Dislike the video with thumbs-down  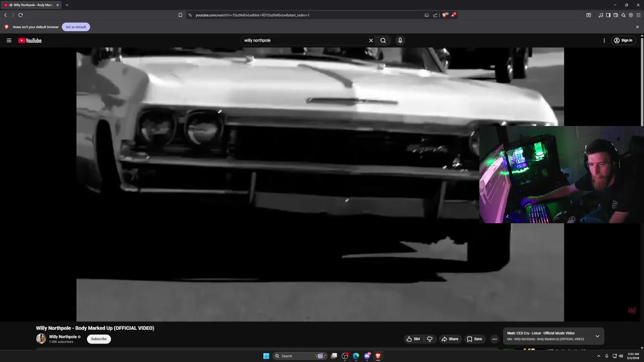point(430,339)
